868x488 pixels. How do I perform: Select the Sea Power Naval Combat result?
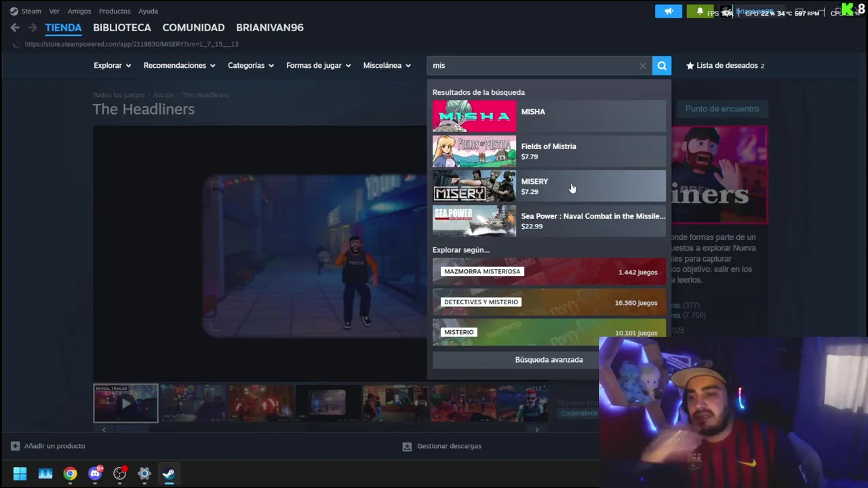click(x=549, y=221)
